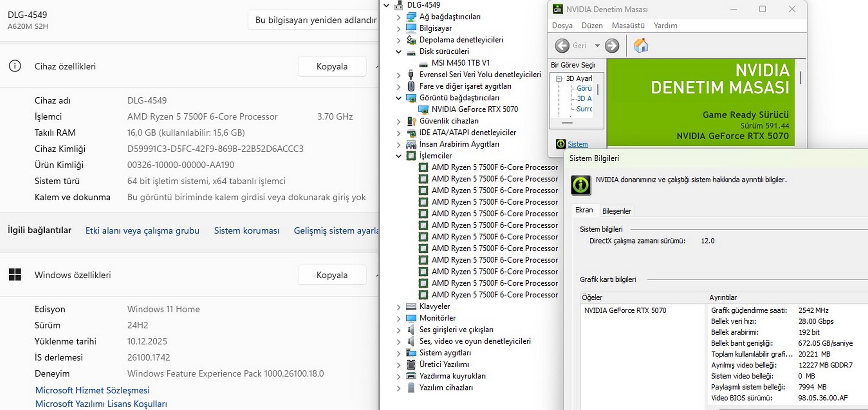Open the Masaüstü menu
This screenshot has height=410, width=868.
point(628,26)
